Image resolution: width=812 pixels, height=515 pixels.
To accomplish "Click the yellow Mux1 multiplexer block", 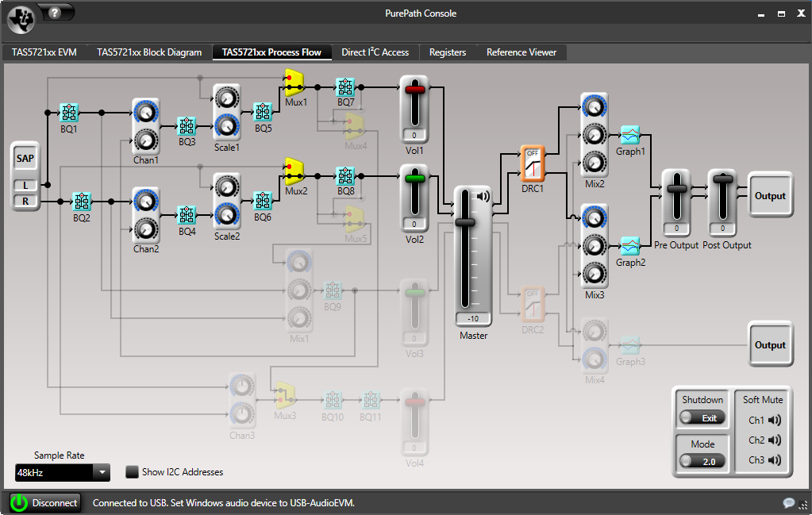I will click(x=294, y=83).
